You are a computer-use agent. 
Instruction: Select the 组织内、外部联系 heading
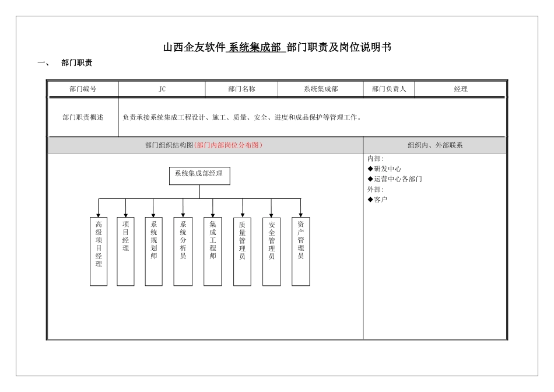pyautogui.click(x=435, y=145)
